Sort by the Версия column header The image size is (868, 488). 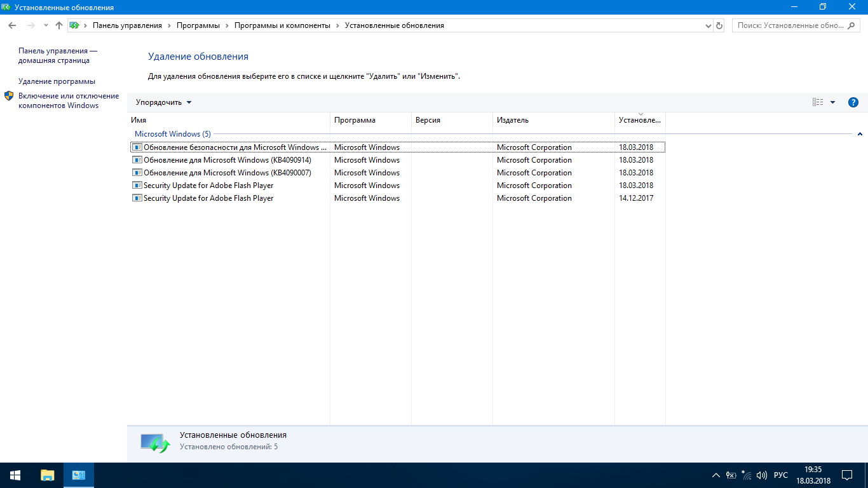[452, 120]
